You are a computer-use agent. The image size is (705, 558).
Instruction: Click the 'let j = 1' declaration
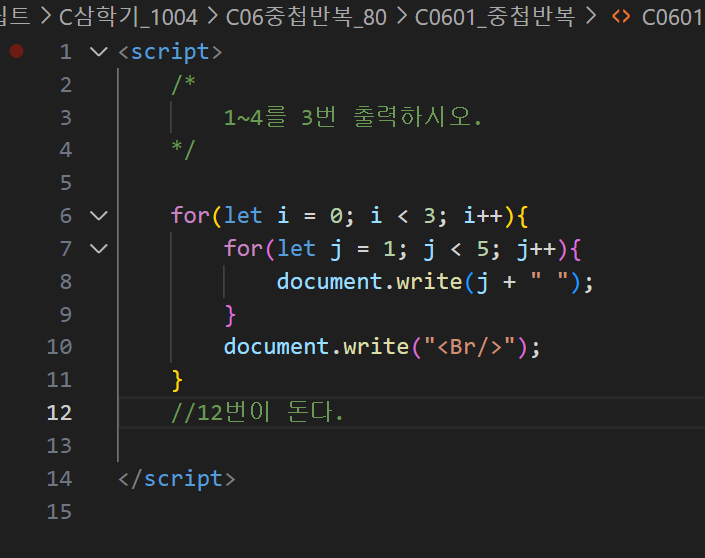point(336,249)
